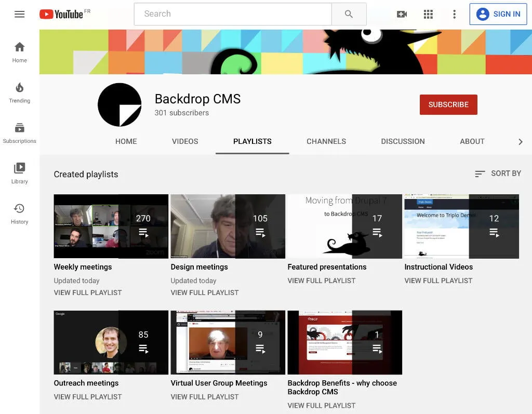Image resolution: width=532 pixels, height=414 pixels.
Task: Click the search magnifier button
Action: coord(349,14)
